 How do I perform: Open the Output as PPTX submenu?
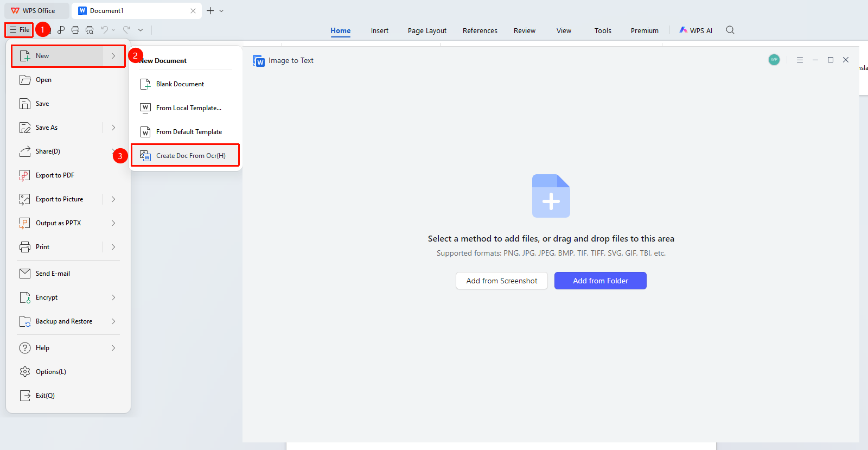tap(68, 223)
